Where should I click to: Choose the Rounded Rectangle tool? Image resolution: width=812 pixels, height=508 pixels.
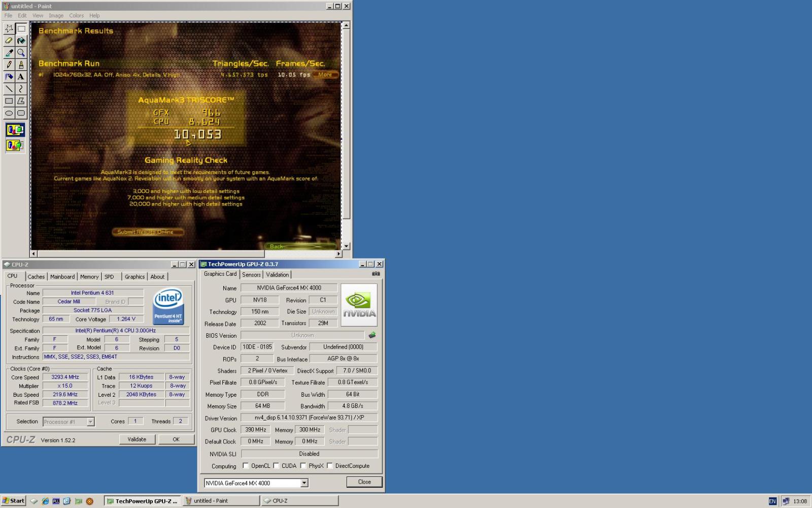(x=21, y=113)
